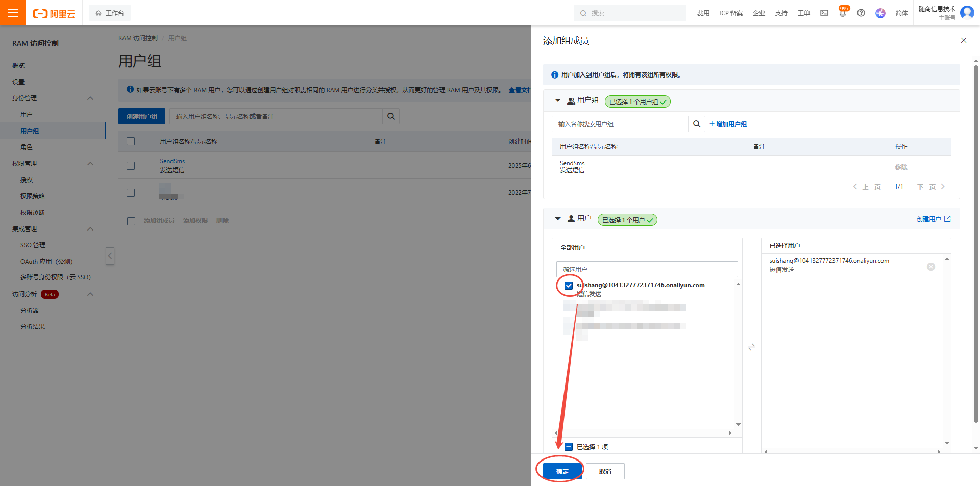Open the AI assistant icon
The width and height of the screenshot is (980, 486).
click(880, 13)
